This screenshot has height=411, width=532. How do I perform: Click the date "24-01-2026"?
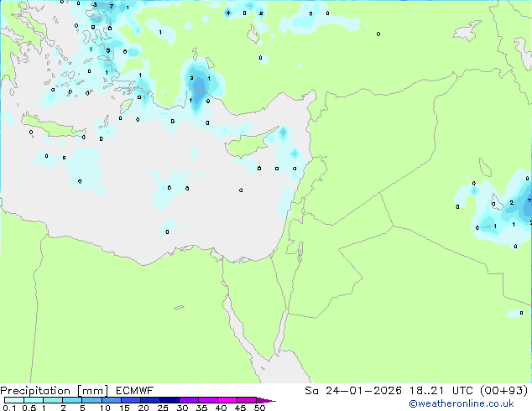pos(363,391)
